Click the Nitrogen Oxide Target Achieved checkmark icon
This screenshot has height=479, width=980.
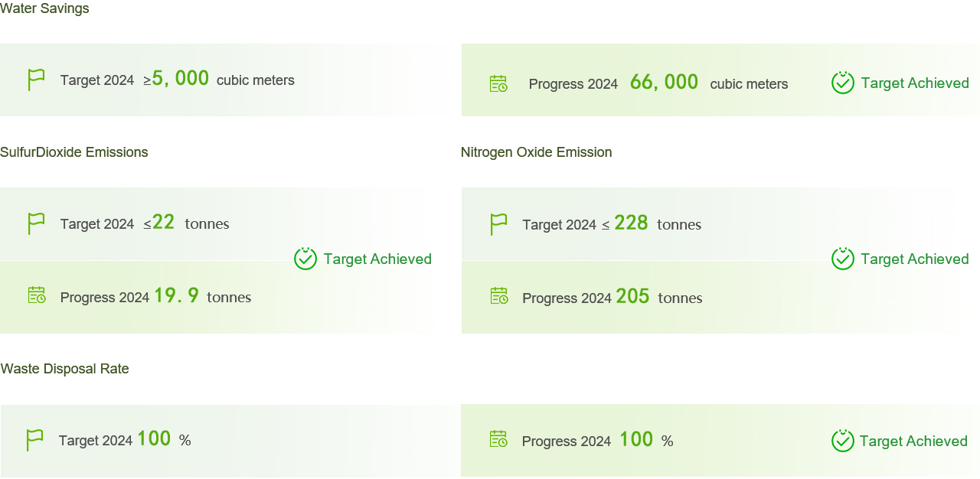click(843, 259)
